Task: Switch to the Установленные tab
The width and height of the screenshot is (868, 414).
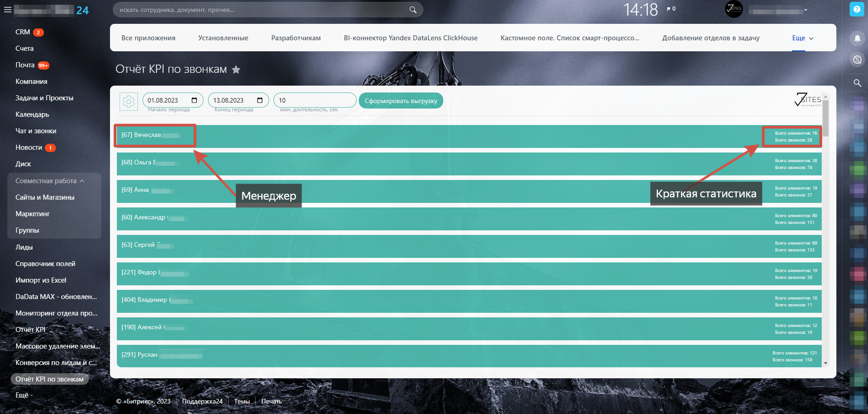Action: (223, 38)
